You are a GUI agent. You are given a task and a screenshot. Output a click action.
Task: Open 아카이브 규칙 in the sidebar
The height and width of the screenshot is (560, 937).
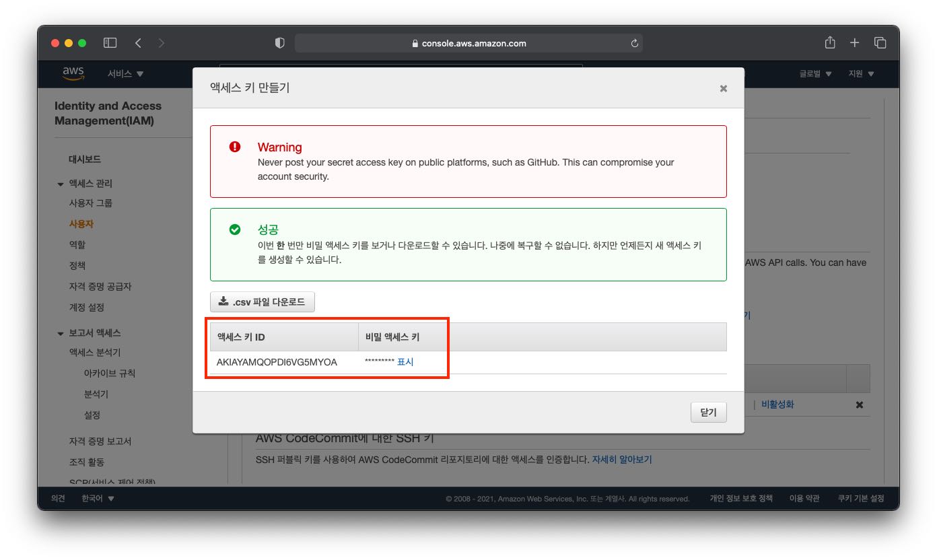(x=110, y=373)
